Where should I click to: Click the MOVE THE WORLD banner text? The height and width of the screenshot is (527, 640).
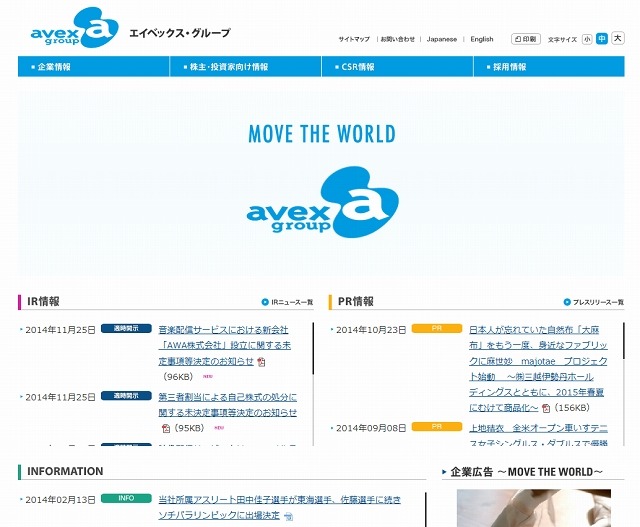pos(322,134)
